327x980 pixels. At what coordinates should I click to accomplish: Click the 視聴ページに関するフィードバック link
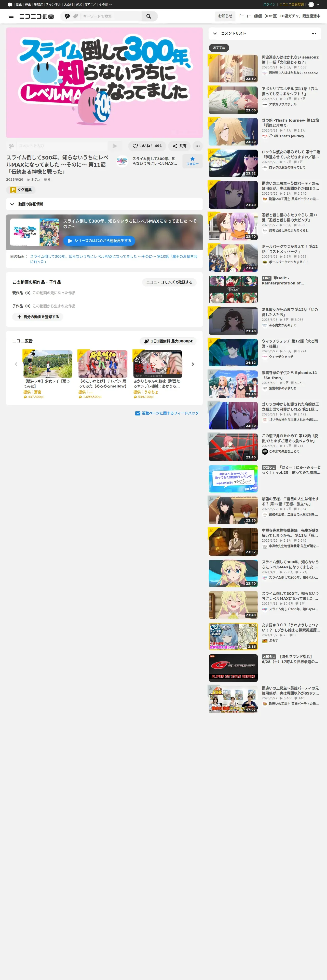(167, 413)
